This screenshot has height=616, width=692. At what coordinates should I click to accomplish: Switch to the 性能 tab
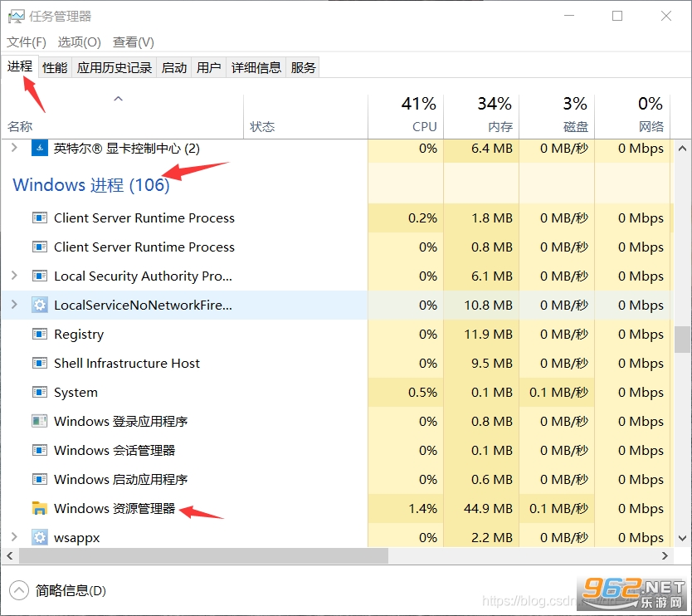[x=55, y=67]
